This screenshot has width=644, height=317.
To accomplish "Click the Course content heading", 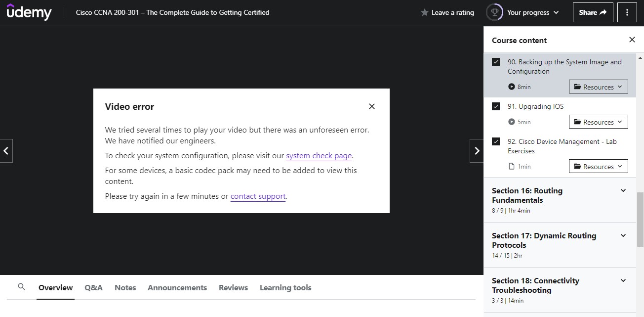I will 519,40.
